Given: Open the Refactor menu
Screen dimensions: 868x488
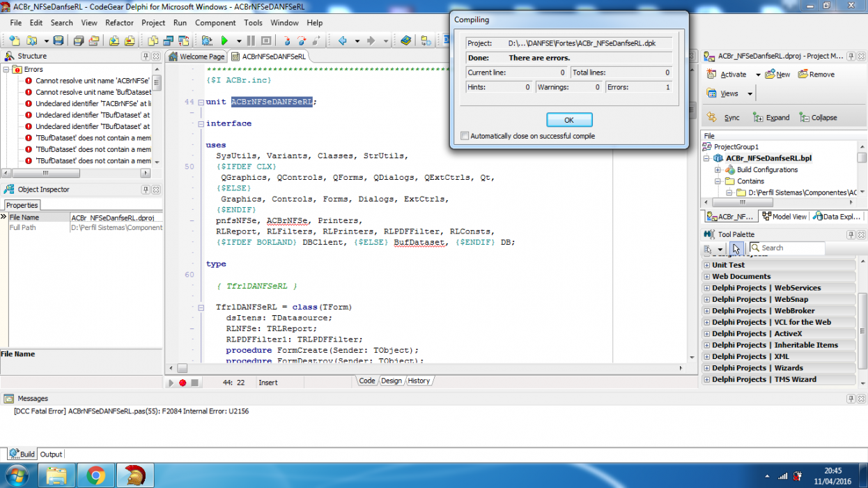Looking at the screenshot, I should tap(119, 22).
